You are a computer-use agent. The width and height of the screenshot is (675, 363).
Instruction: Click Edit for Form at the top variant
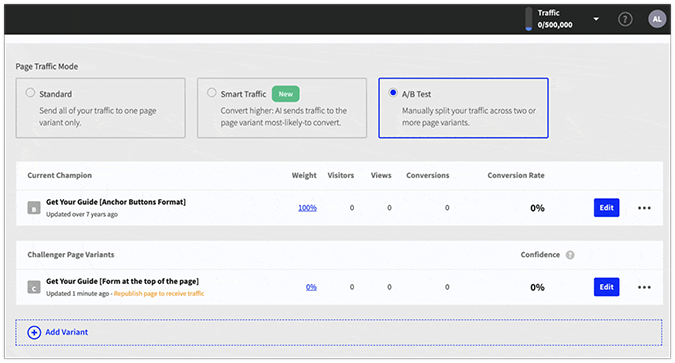click(606, 287)
